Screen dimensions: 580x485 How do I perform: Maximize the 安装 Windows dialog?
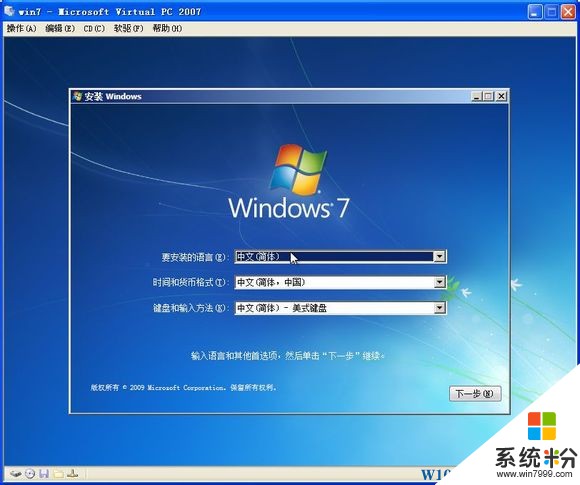pyautogui.click(x=488, y=97)
